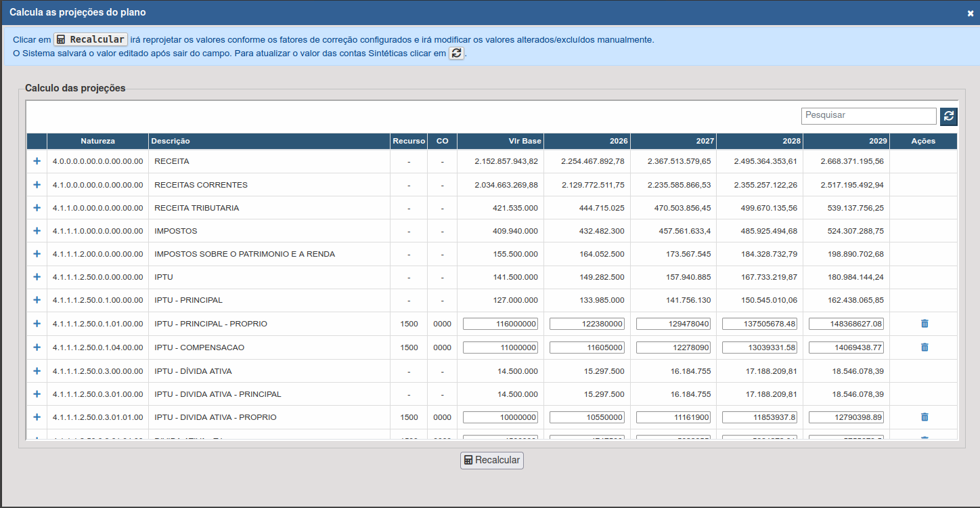Viewport: 980px width, 508px height.
Task: Delete the IPTU - COMPENSACAO row
Action: coord(925,347)
